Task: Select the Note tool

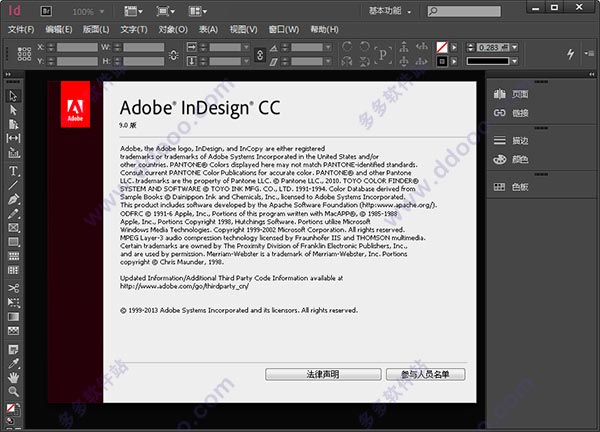Action: (x=13, y=349)
